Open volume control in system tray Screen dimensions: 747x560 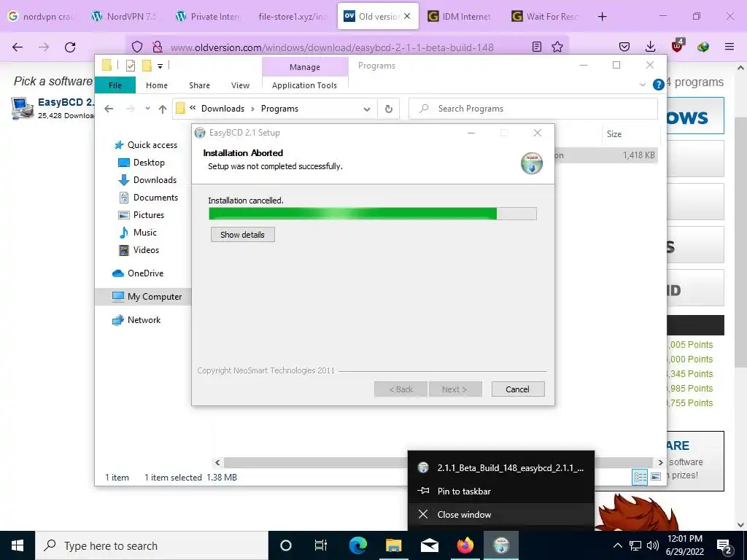coord(653,545)
